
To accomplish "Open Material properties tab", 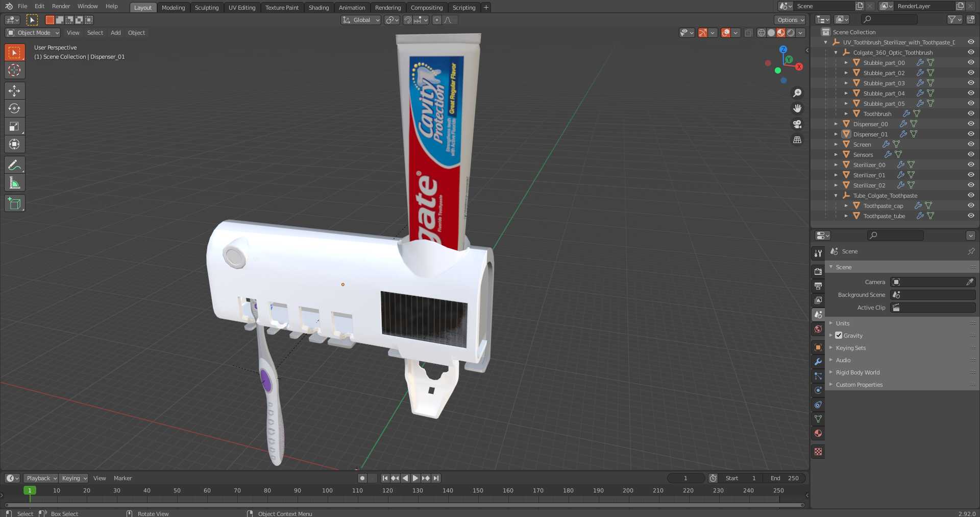I will (818, 433).
